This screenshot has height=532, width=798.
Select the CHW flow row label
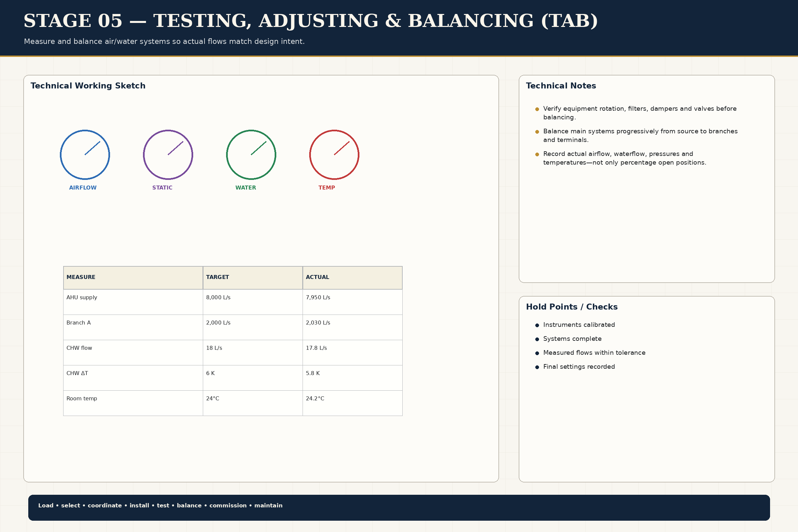pyautogui.click(x=79, y=348)
